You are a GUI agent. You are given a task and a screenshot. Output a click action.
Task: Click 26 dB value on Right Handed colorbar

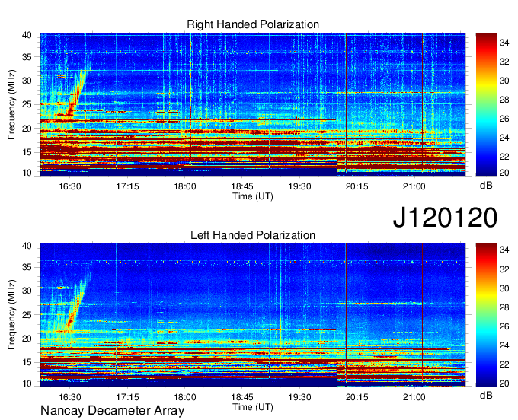click(x=504, y=119)
